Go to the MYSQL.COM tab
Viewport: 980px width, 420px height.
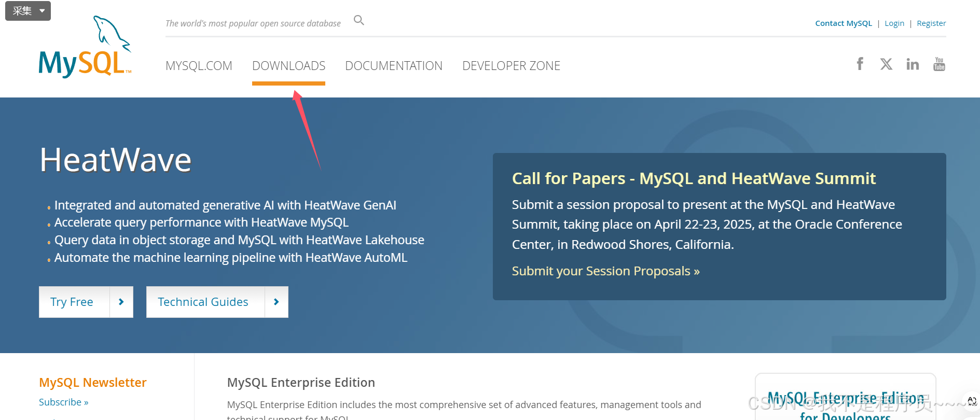click(x=199, y=66)
